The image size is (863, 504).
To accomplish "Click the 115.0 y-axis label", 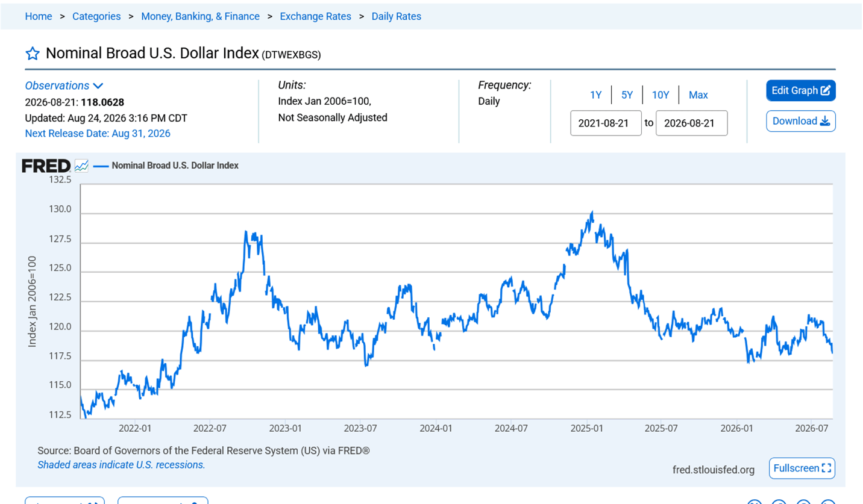I will (x=59, y=386).
